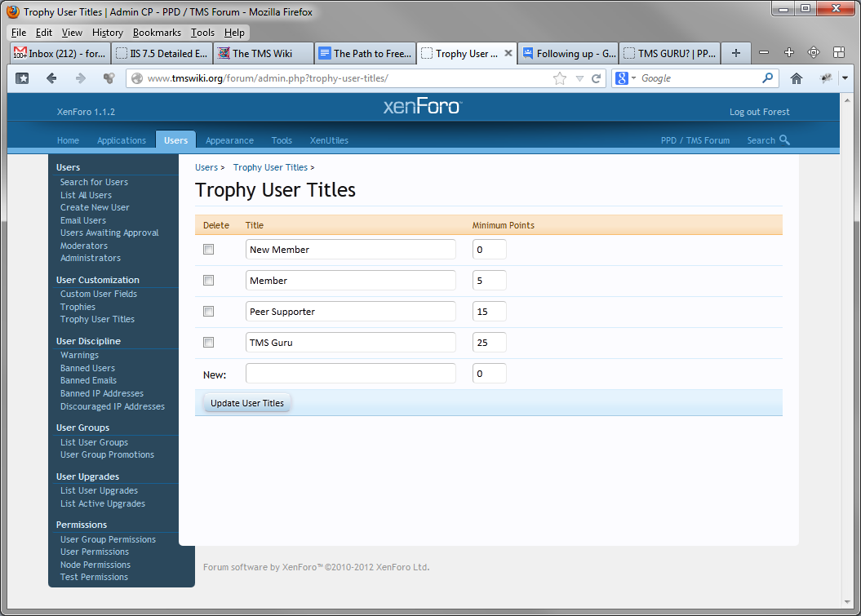Click the forward navigation arrow
Viewport: 861px width, 616px height.
80,78
